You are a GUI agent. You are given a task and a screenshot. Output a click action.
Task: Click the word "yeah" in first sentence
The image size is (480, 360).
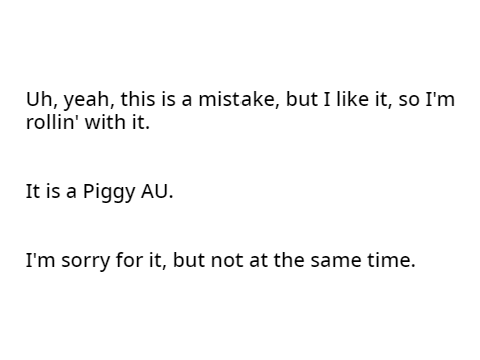pos(88,101)
